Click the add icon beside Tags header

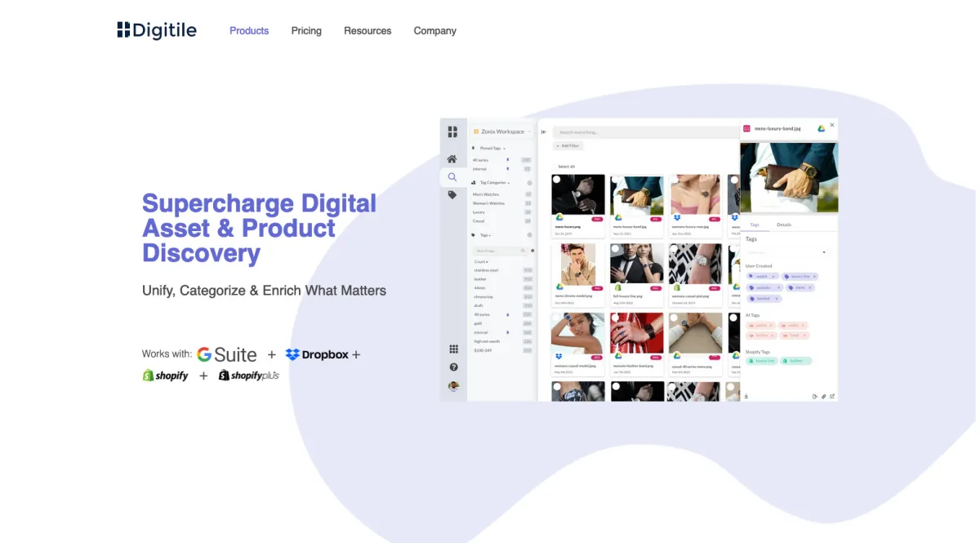529,235
